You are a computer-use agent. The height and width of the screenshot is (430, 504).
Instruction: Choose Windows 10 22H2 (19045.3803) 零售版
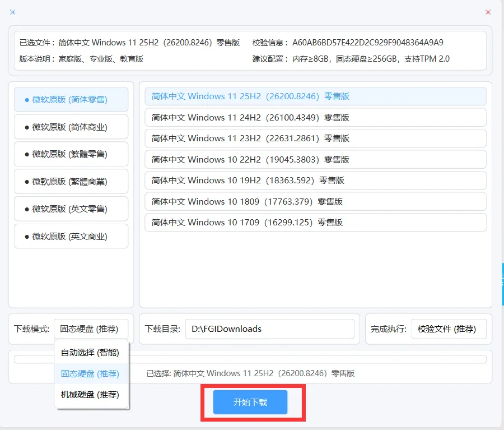(x=315, y=159)
